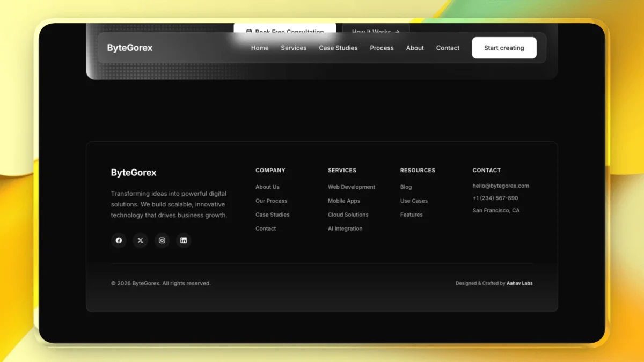This screenshot has width=644, height=362.
Task: Click Our Process under Company
Action: 271,201
